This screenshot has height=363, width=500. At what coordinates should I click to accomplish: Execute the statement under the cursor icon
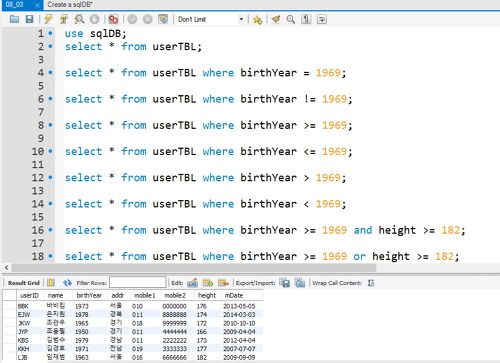coord(64,19)
